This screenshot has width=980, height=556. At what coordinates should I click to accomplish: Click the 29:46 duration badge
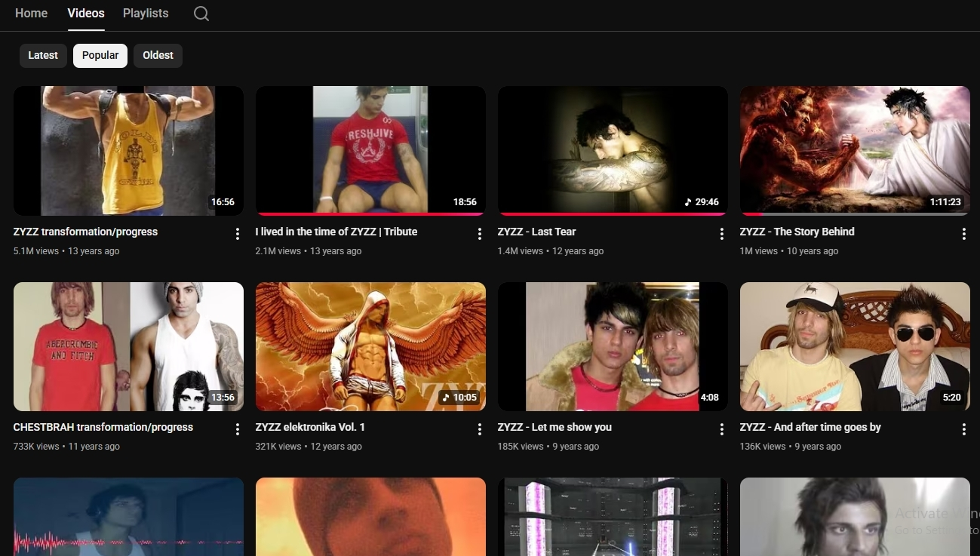point(702,202)
